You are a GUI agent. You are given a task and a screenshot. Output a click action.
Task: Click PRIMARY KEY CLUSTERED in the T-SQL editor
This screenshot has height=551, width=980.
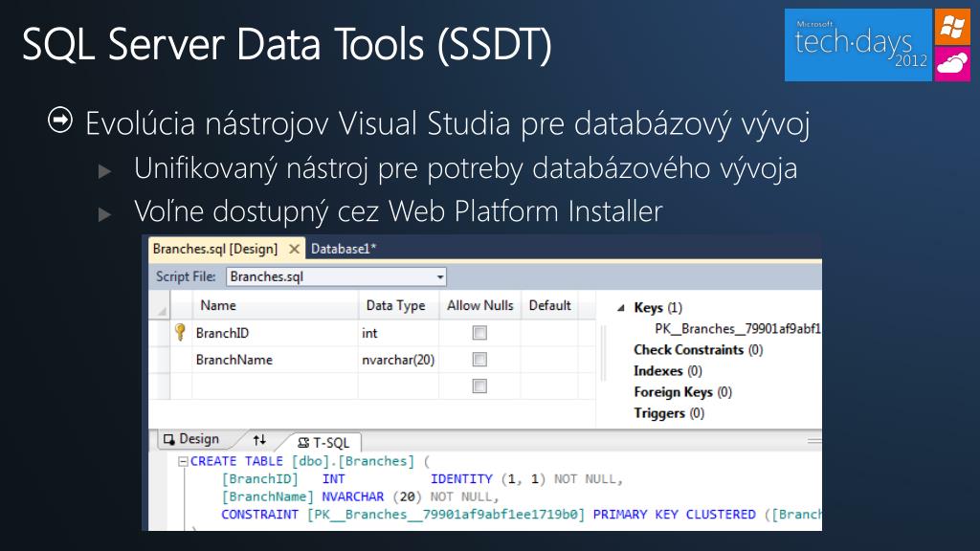[x=675, y=514]
